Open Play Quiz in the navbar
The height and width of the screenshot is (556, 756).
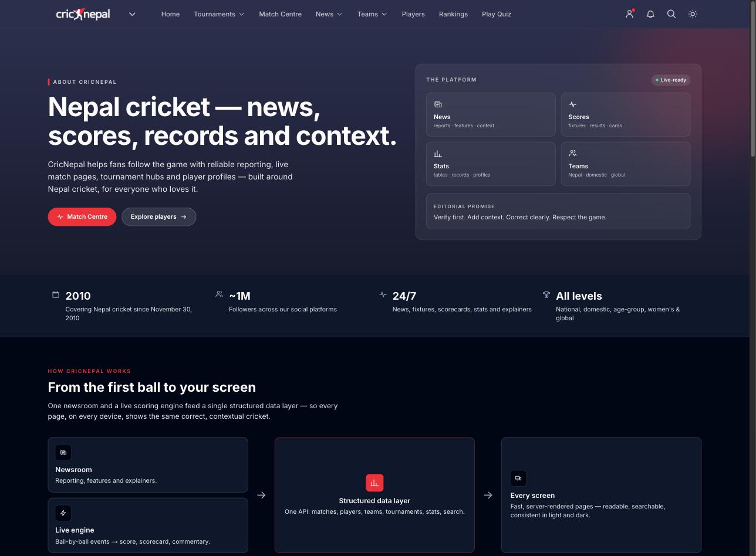[x=497, y=14]
